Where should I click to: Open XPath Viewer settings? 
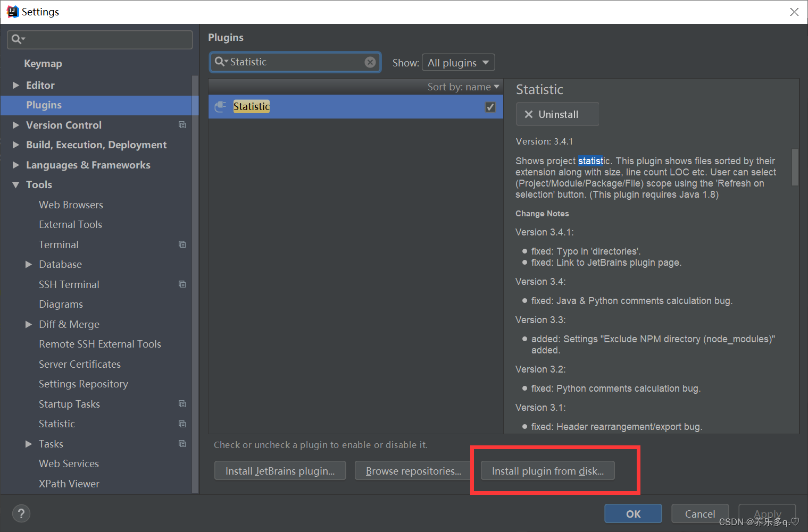pos(69,484)
